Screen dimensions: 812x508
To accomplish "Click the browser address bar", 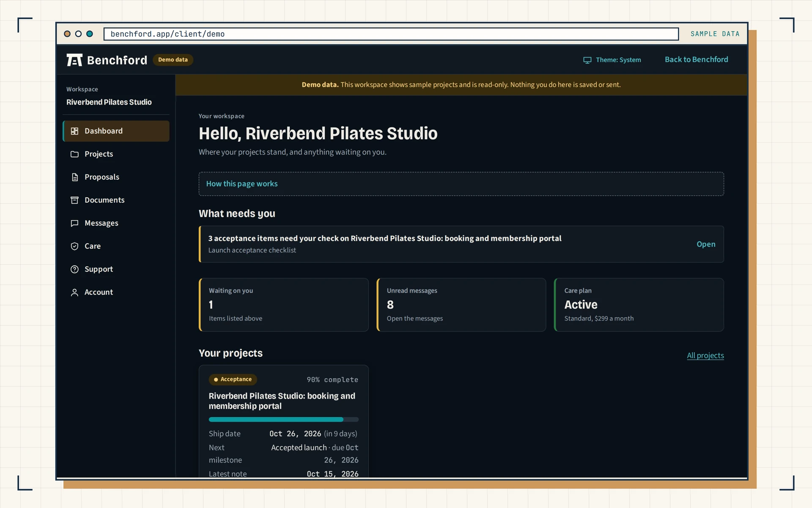I will click(391, 34).
